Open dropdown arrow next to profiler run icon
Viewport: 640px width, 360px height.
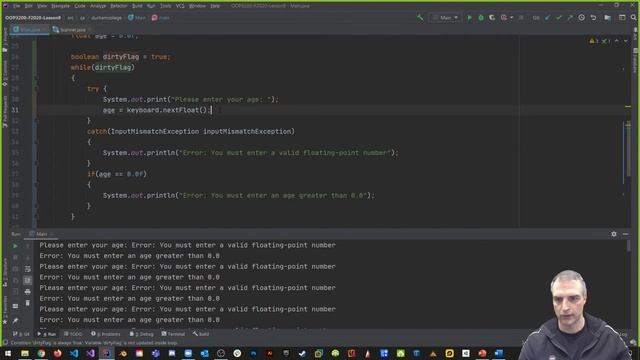click(511, 18)
